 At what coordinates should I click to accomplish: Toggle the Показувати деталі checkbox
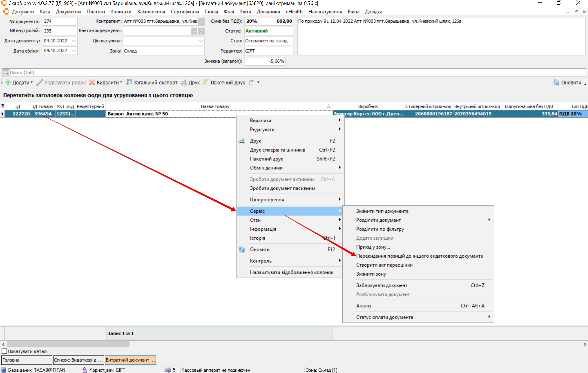point(4,351)
